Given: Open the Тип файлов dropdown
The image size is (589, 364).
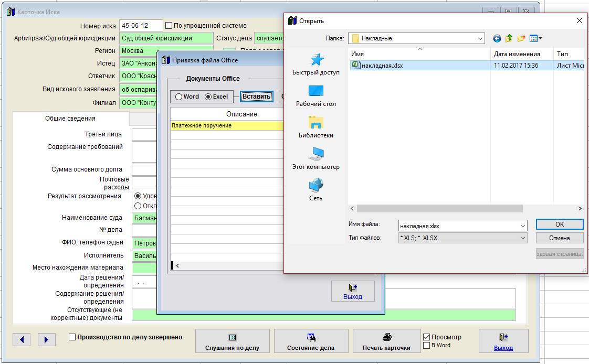Looking at the screenshot, I should point(522,238).
